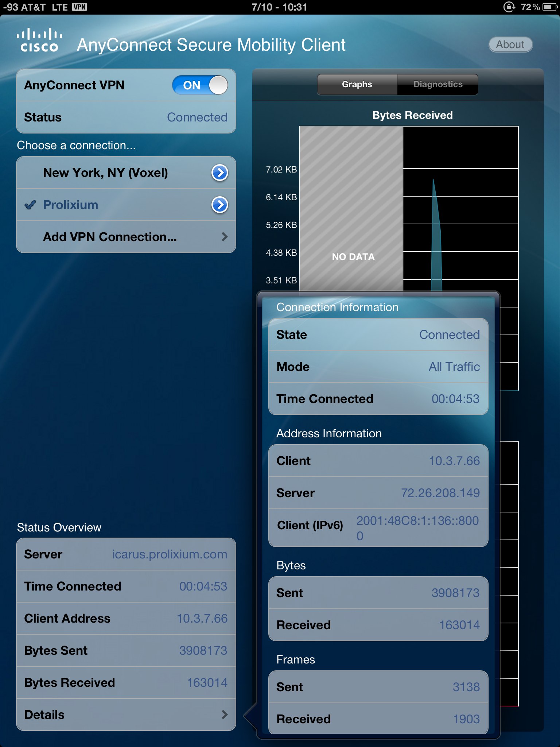This screenshot has width=560, height=747.
Task: Tap the battery icon in status bar
Action: pyautogui.click(x=550, y=7)
